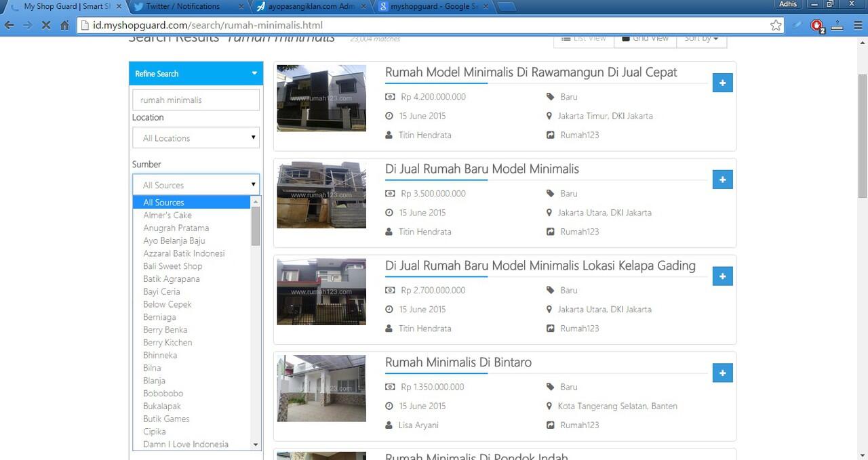This screenshot has width=868, height=460.
Task: Click the plus button for Rawamangun listing
Action: point(722,83)
